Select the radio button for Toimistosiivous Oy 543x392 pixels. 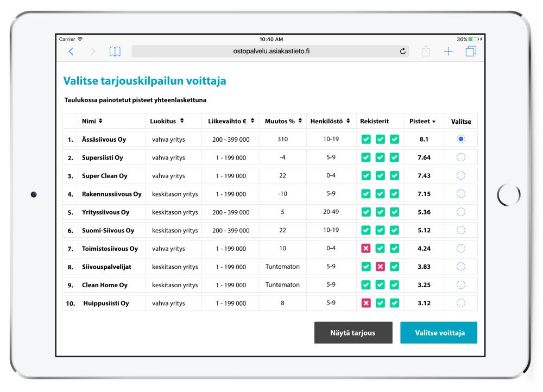point(460,248)
